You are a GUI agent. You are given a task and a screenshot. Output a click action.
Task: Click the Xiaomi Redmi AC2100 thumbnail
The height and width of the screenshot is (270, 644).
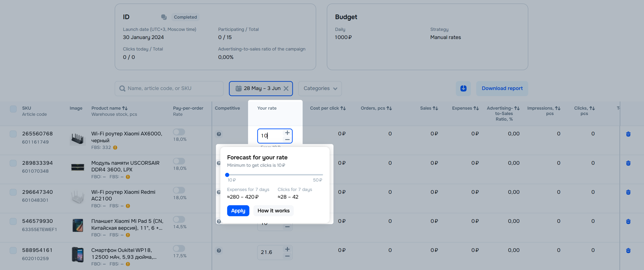78,197
